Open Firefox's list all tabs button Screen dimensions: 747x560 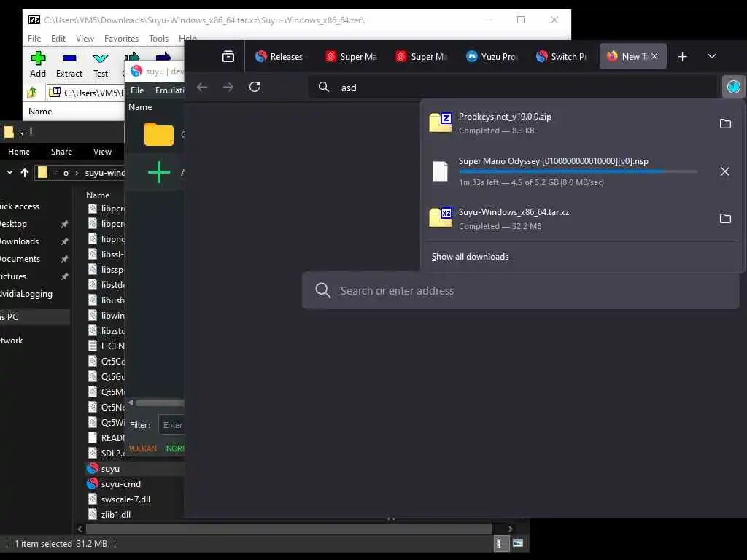coord(712,56)
